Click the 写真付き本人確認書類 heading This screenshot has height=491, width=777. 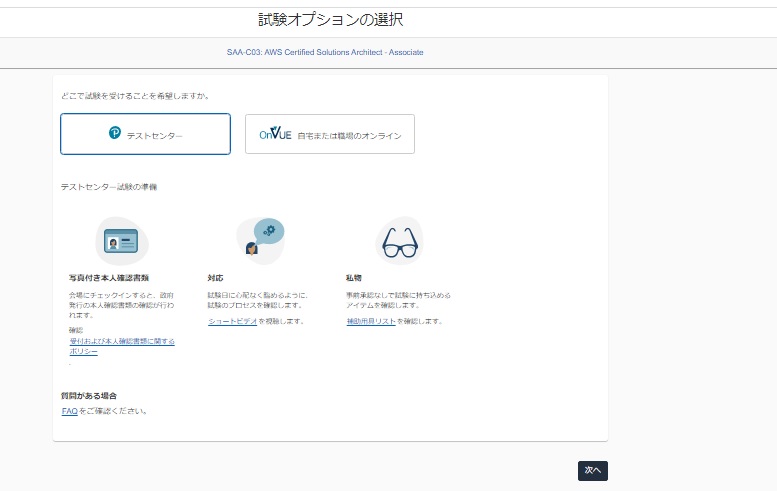tap(109, 278)
